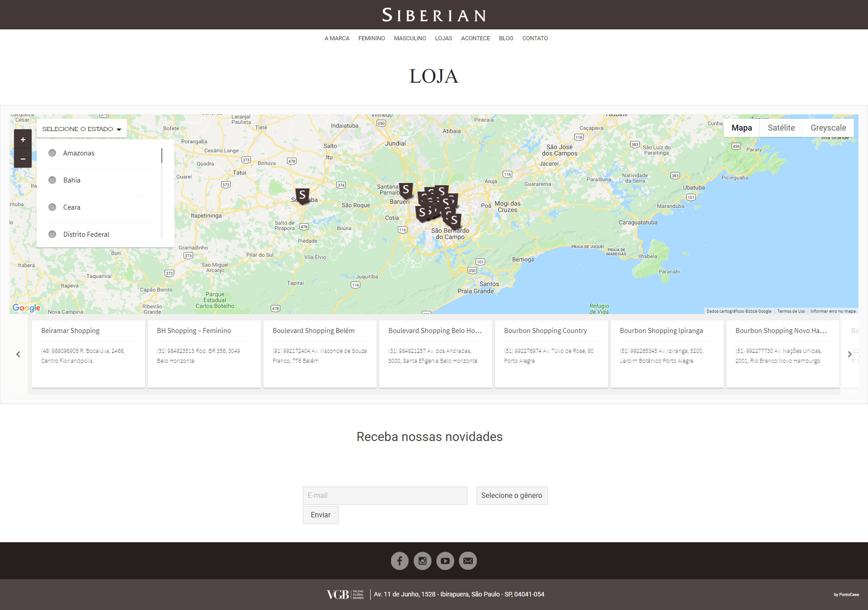Open the Feminino menu item
Viewport: 868px width, 610px height.
pos(371,38)
